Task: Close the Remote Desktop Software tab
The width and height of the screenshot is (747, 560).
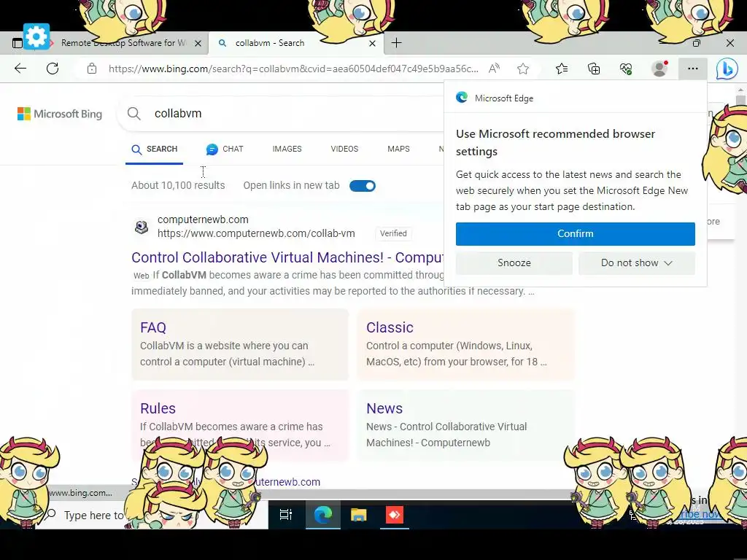Action: (x=198, y=43)
